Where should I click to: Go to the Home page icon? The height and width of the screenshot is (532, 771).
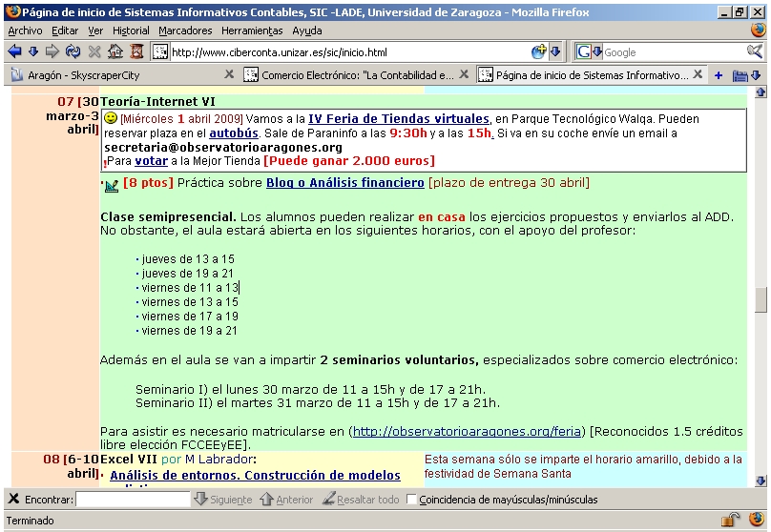[x=115, y=51]
